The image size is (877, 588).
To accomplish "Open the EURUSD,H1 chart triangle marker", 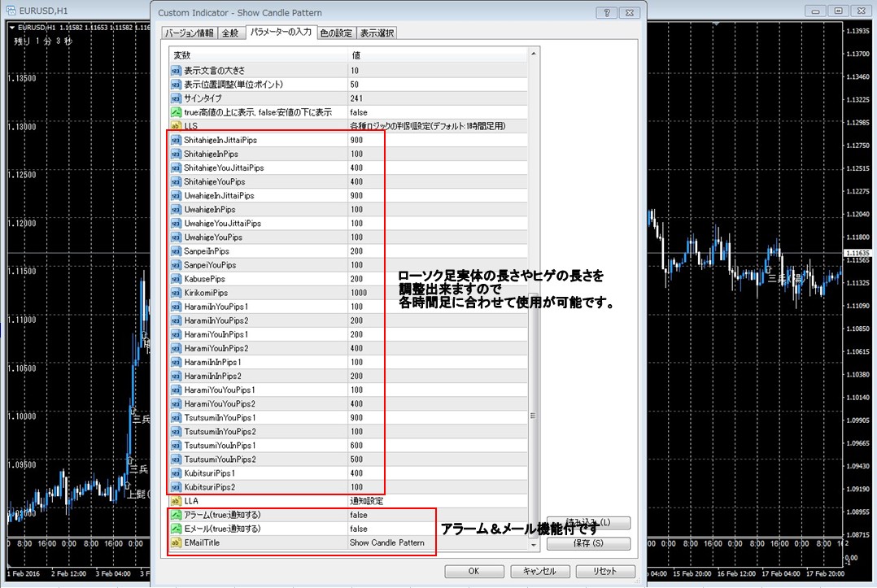I will (x=11, y=28).
